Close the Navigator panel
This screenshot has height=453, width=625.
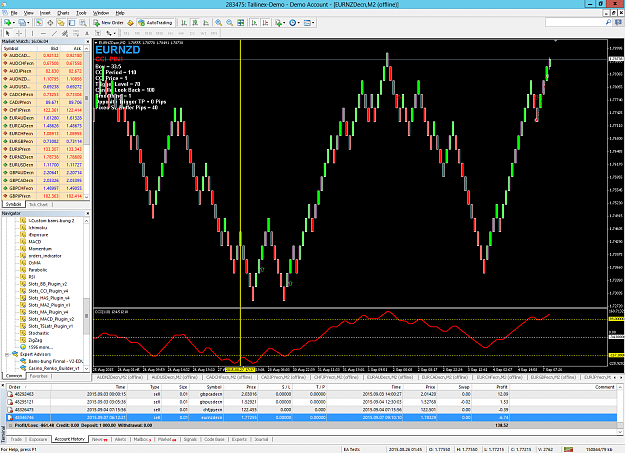(x=88, y=214)
